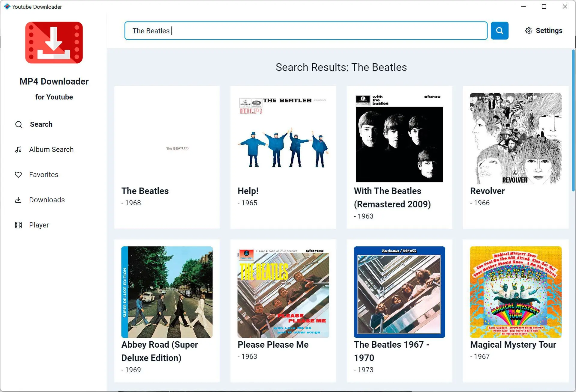
Task: Click search input field
Action: pyautogui.click(x=305, y=31)
